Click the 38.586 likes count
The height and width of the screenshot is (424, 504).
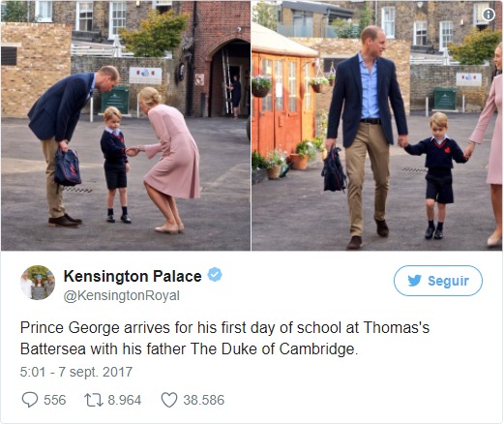[204, 400]
